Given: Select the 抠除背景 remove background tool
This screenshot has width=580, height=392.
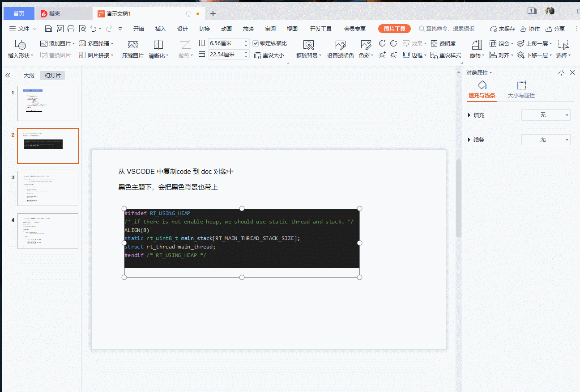Looking at the screenshot, I should click(x=308, y=45).
